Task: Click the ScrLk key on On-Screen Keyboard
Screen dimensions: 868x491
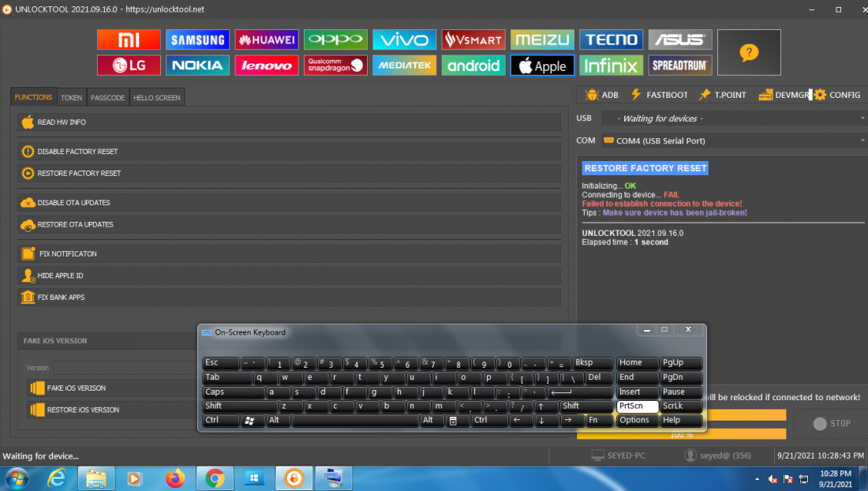Action: [681, 406]
